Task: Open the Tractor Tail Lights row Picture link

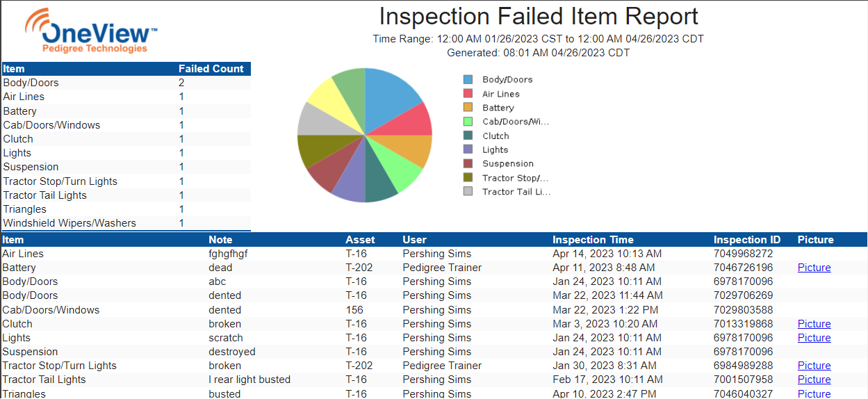Action: tap(814, 380)
